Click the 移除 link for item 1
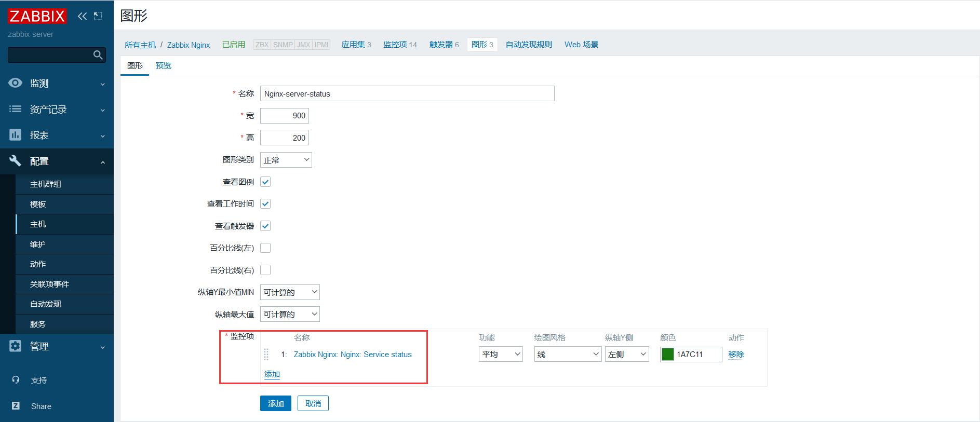The image size is (980, 422). [736, 354]
